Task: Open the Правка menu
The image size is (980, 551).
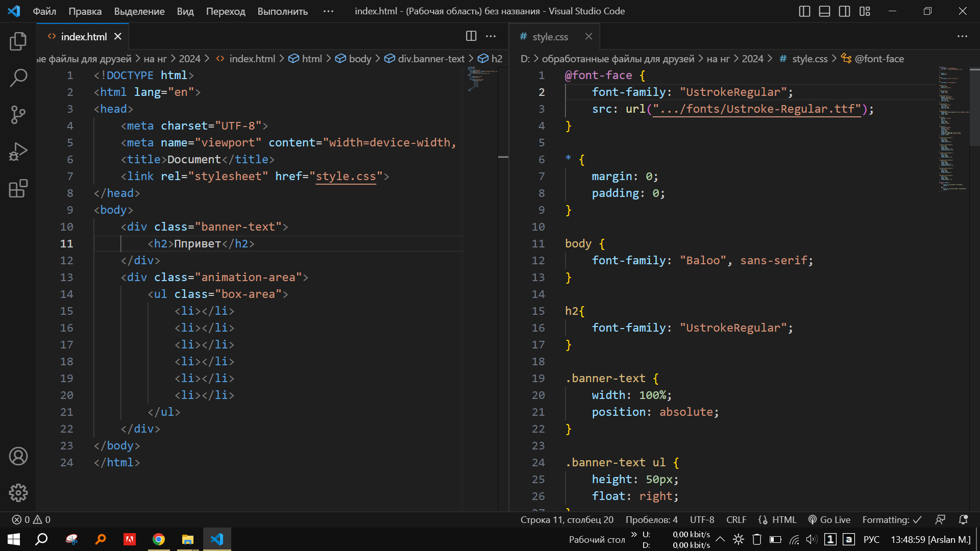Action: click(85, 11)
